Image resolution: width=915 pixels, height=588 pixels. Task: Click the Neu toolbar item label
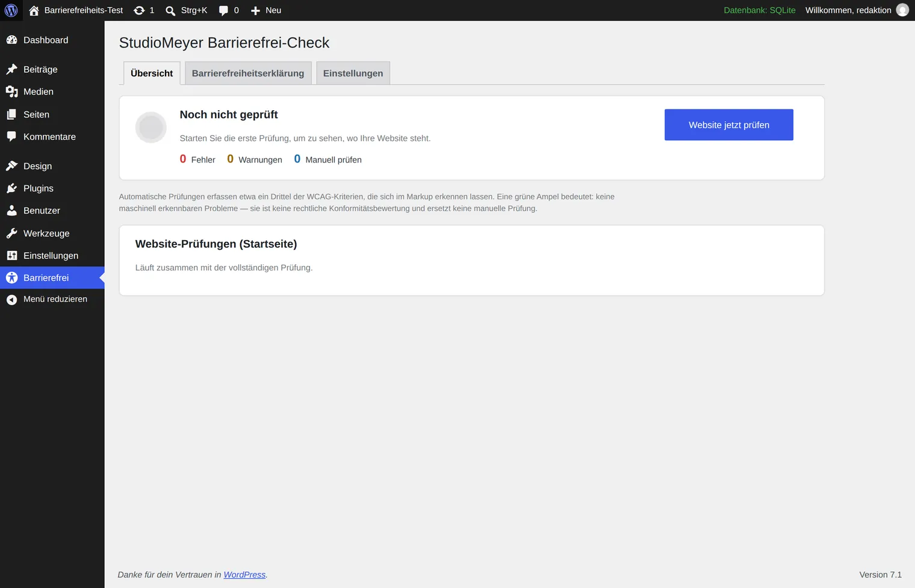point(273,10)
